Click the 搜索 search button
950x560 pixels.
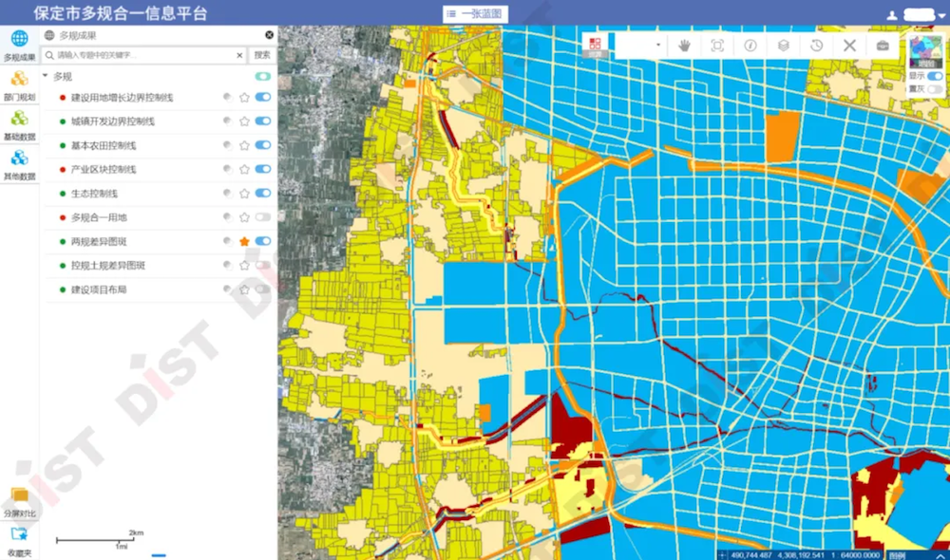point(261,56)
